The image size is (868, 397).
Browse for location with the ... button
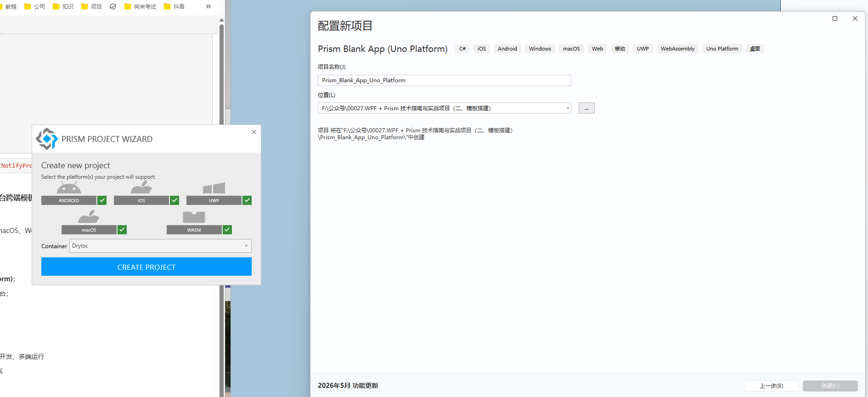click(x=586, y=108)
